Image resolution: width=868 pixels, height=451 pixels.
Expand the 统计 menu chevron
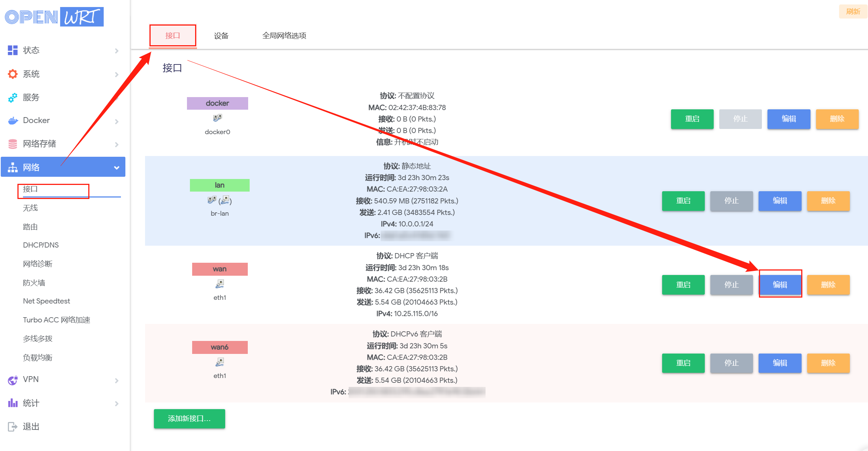116,404
